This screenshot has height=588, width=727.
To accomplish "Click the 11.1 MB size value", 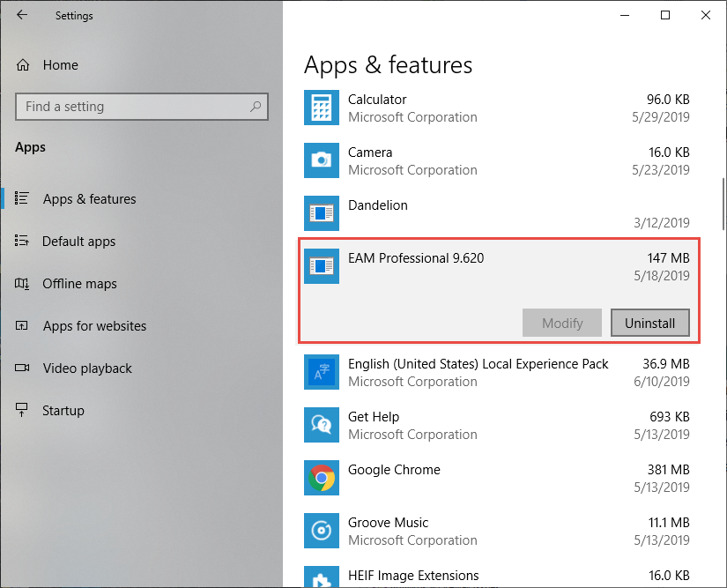I will tap(669, 523).
